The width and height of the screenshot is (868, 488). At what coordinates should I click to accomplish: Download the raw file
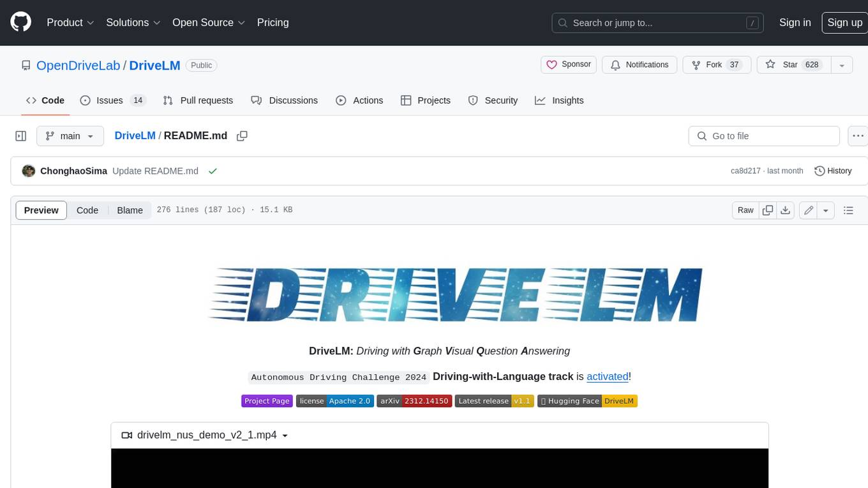click(786, 210)
